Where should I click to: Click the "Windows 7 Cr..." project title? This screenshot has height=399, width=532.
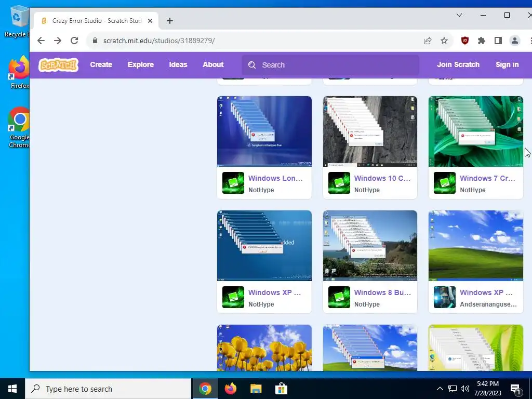[487, 178]
